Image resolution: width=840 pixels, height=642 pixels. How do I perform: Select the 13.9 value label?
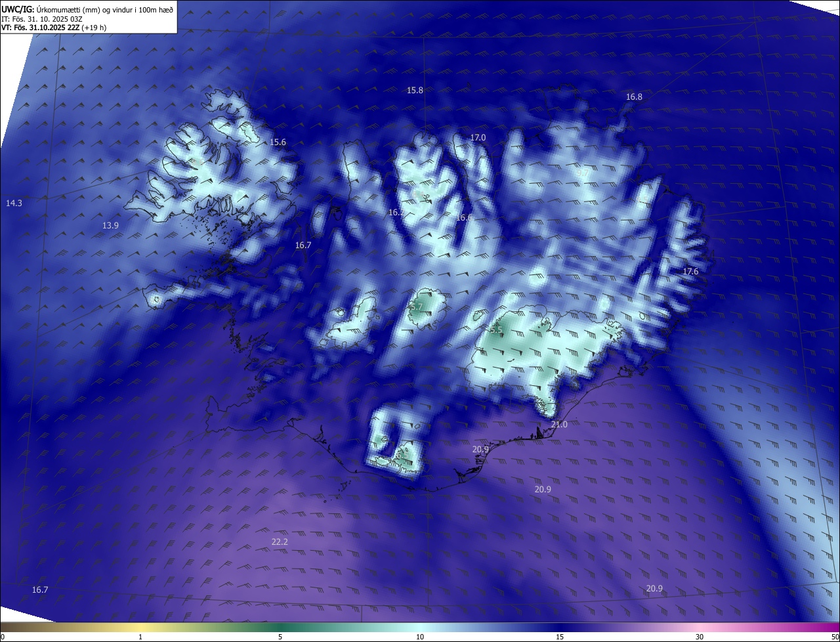coord(110,225)
